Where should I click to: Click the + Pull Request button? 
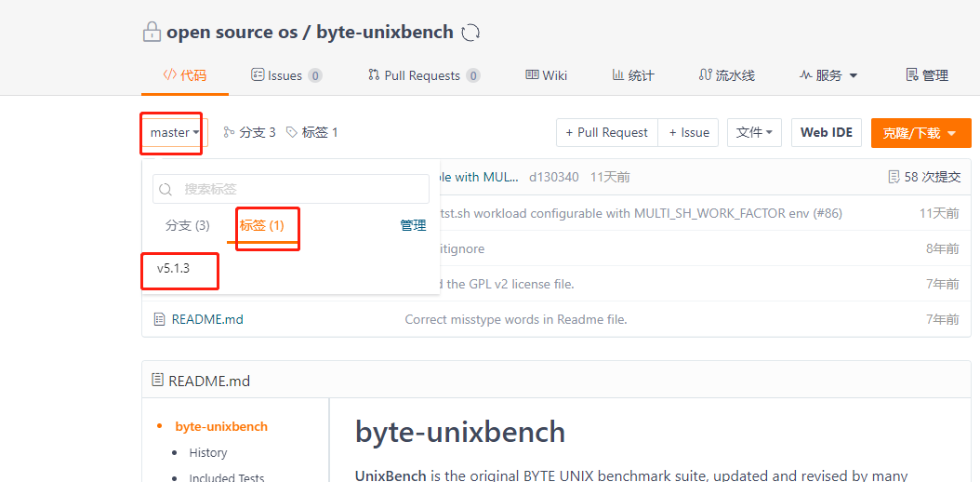607,132
